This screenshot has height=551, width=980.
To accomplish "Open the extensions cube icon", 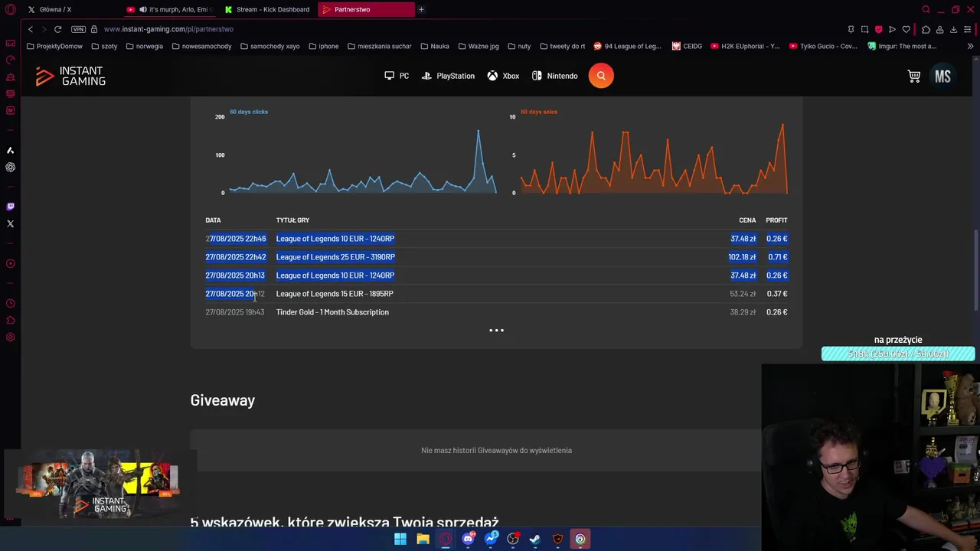I will point(926,29).
